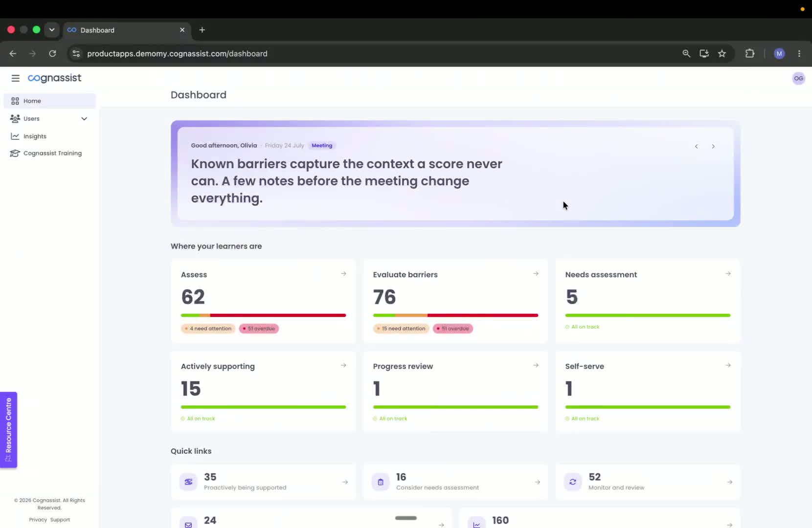Open Chrome profile M avatar
812x528 pixels.
[779, 54]
